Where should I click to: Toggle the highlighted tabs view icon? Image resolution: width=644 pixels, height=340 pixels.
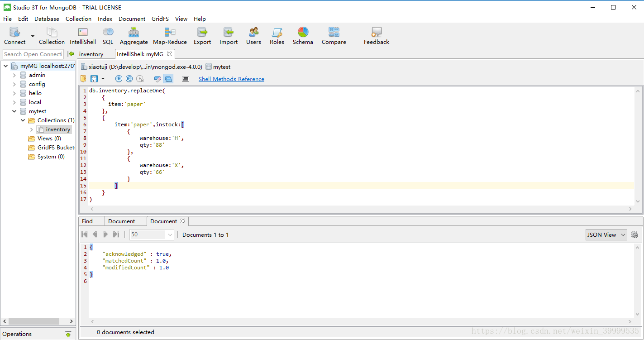point(168,79)
